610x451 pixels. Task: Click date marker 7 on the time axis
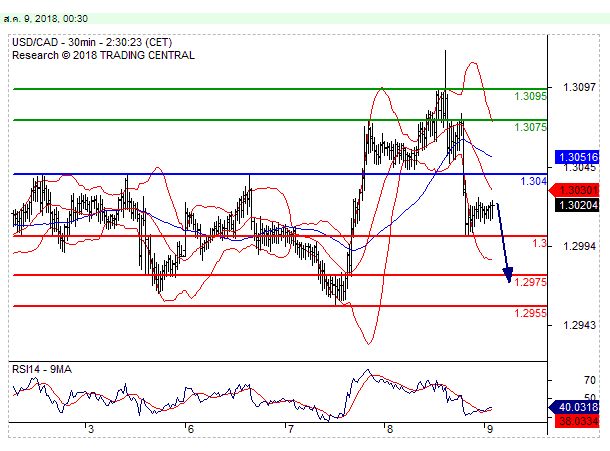coord(290,429)
